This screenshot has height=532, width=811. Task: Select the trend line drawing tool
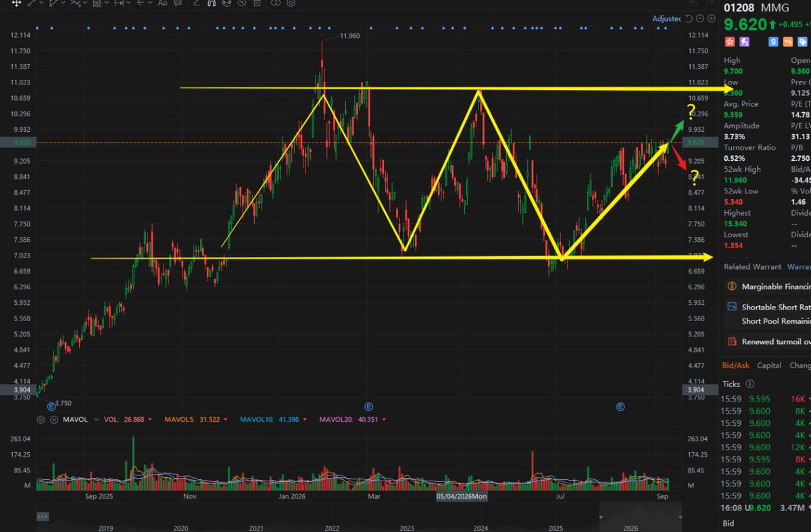pos(32,3)
